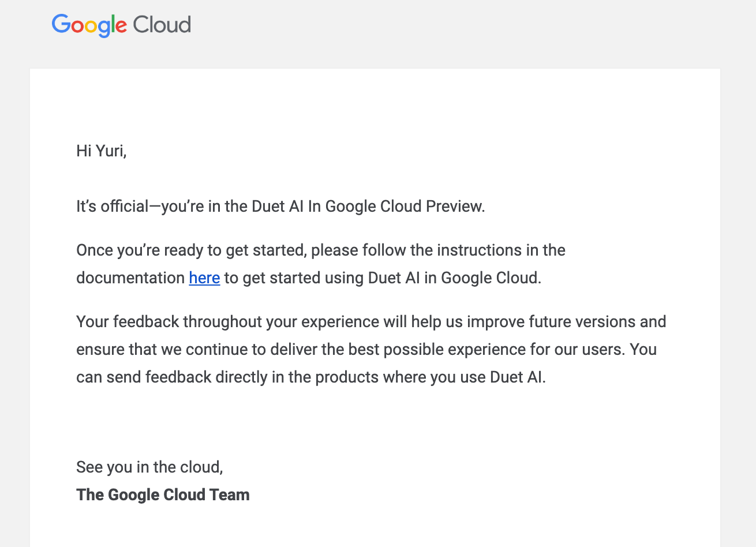Click 'Duet AI In Google Cloud Preview' phrase

click(367, 207)
